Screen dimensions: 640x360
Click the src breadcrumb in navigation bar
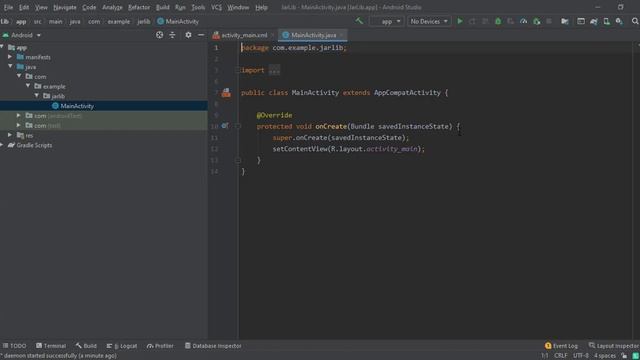click(38, 22)
